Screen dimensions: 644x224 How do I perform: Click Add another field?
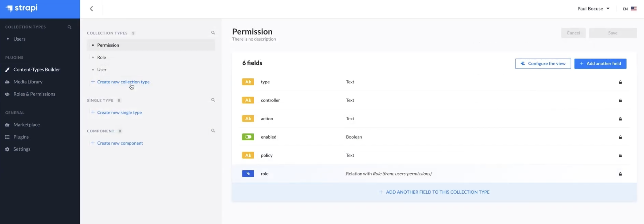(600, 63)
